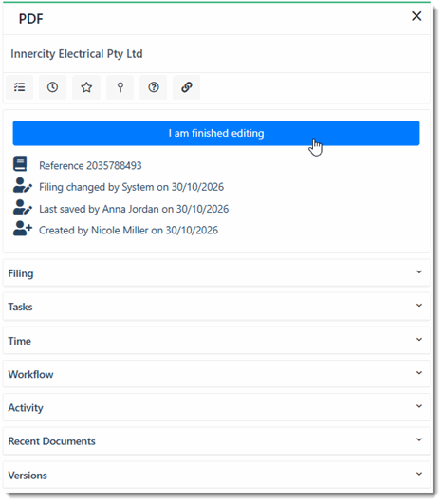Expand the Versions section
The image size is (444, 504).
coord(216,476)
